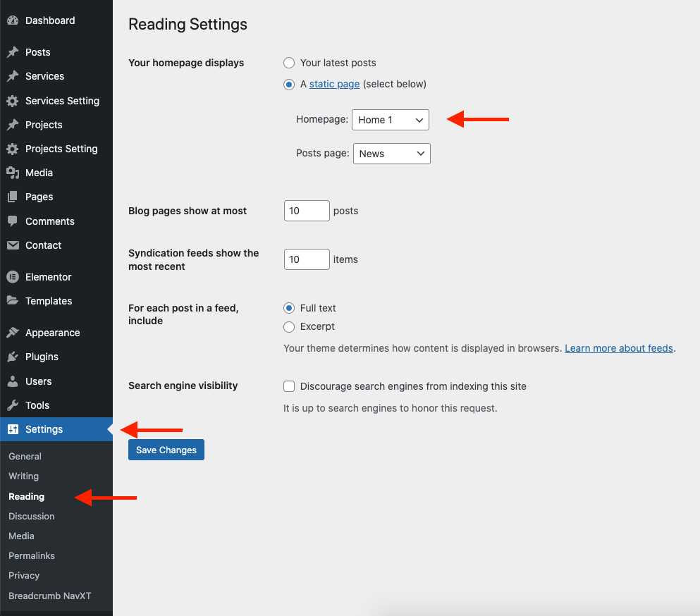Screen dimensions: 700x616
Task: Click the Elementor icon in sidebar
Action: click(12, 277)
